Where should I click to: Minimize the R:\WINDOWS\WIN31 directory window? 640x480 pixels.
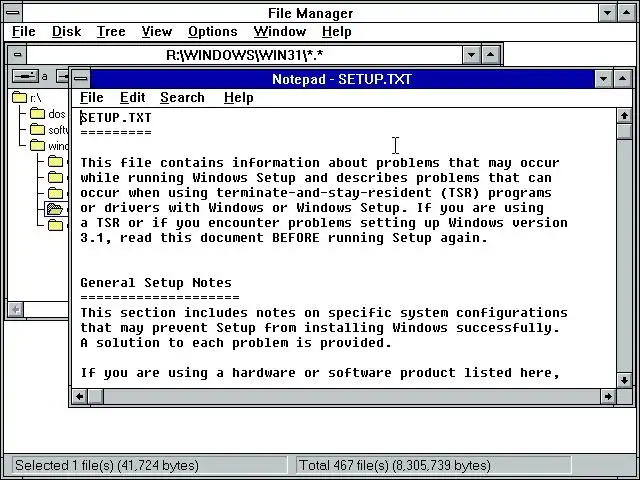[471, 54]
